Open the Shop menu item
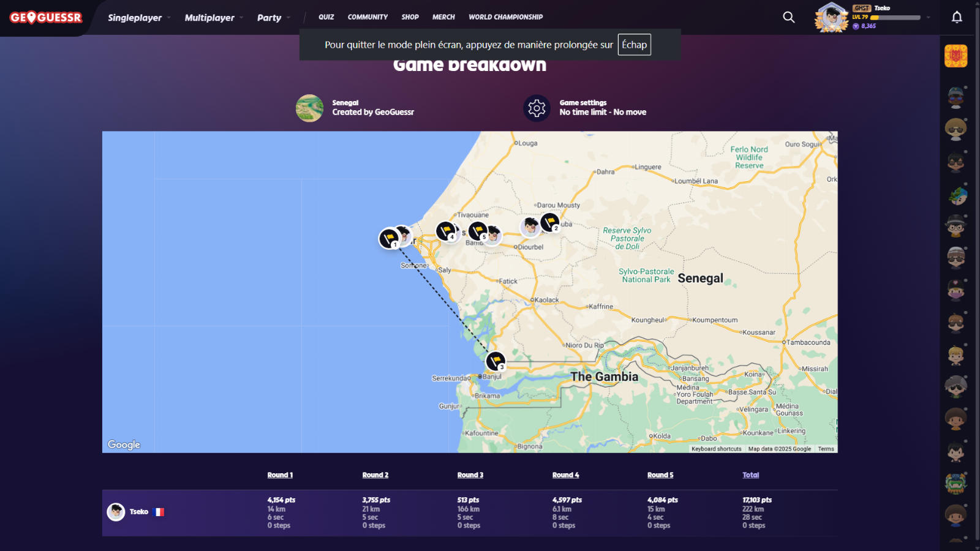 coord(410,17)
